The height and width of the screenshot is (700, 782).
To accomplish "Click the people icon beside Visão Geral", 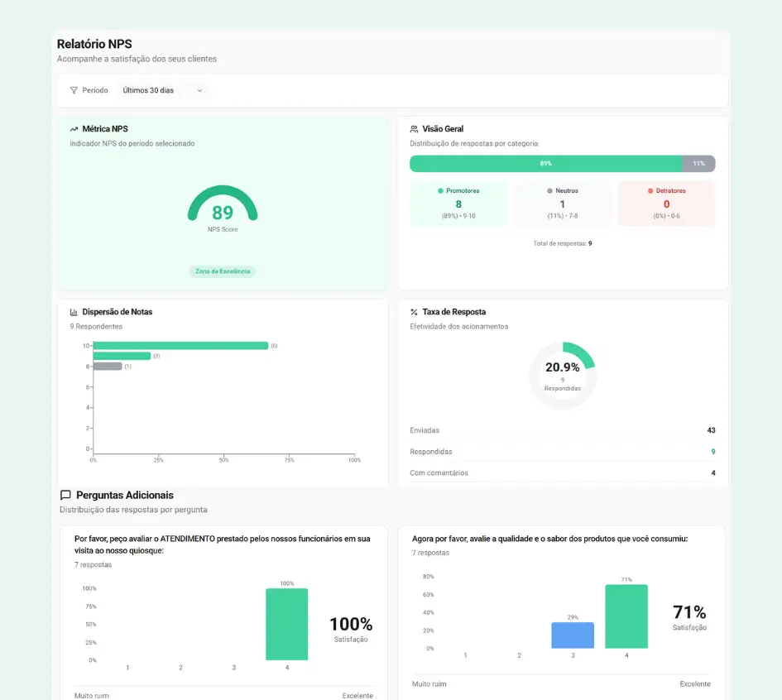I will coord(414,129).
